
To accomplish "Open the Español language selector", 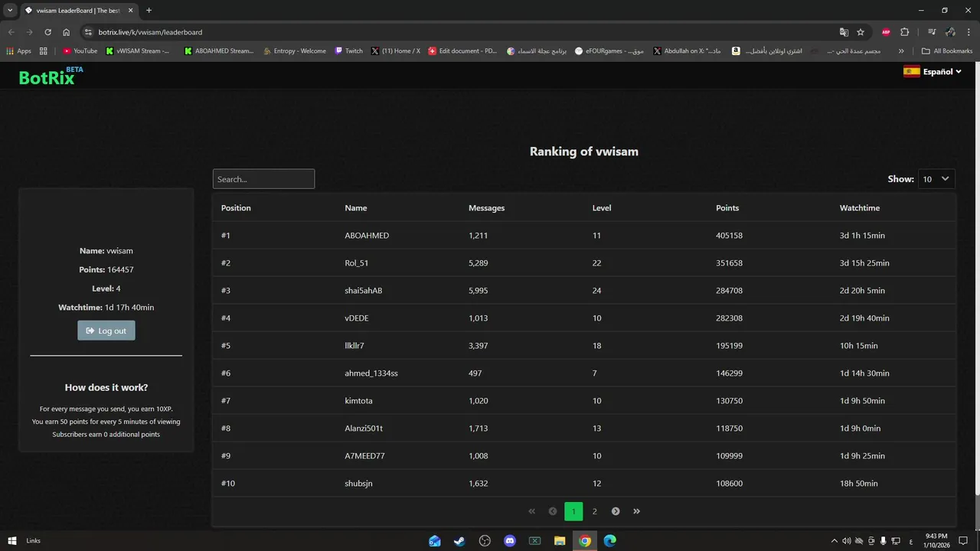I will click(x=932, y=72).
